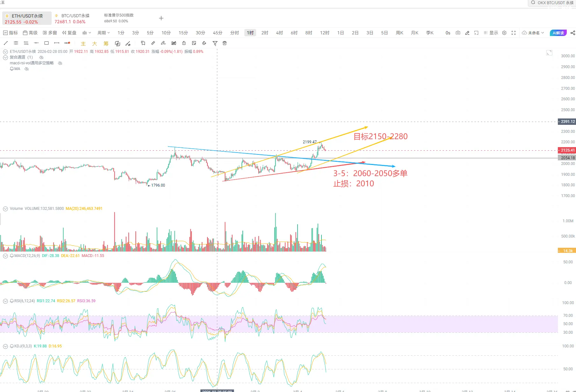Open the 高级 advanced button
This screenshot has width=576, height=392.
point(30,33)
